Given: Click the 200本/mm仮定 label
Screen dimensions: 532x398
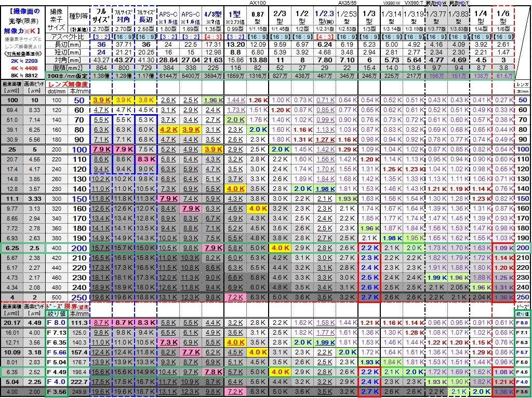Looking at the screenshot, I should (67, 76).
